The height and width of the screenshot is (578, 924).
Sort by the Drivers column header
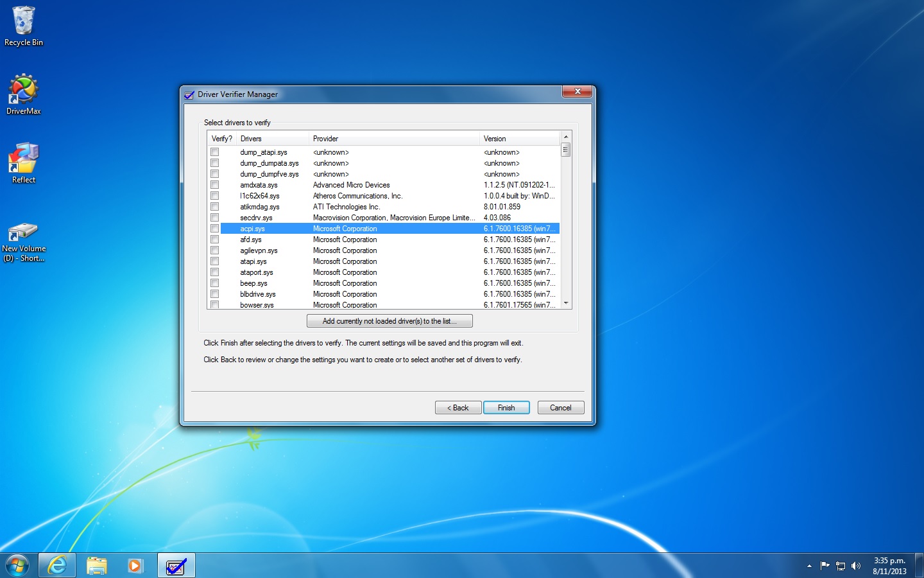[x=273, y=139]
